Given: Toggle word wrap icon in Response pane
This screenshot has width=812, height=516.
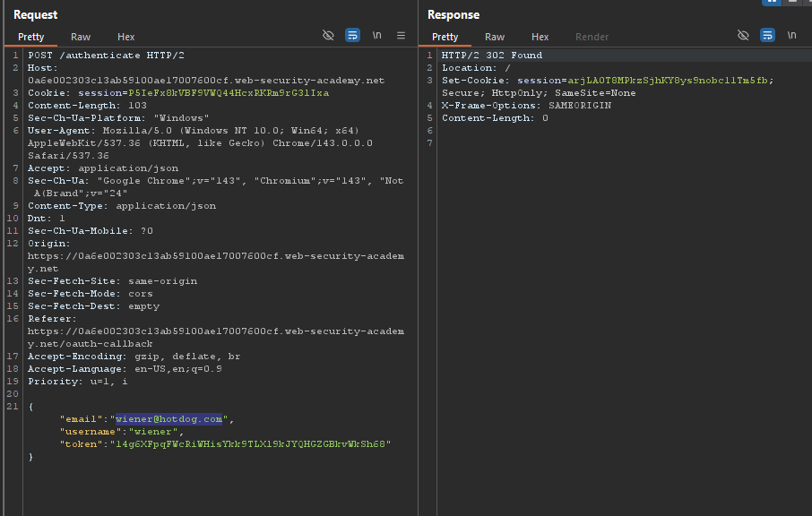Looking at the screenshot, I should pyautogui.click(x=767, y=35).
